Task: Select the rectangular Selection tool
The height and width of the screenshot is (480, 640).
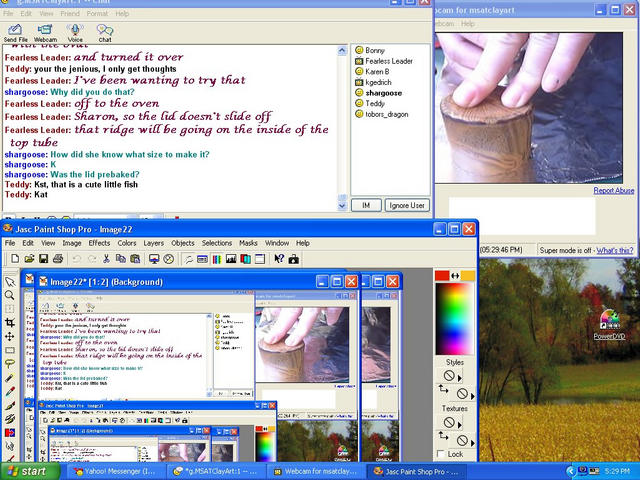Action: (10, 350)
